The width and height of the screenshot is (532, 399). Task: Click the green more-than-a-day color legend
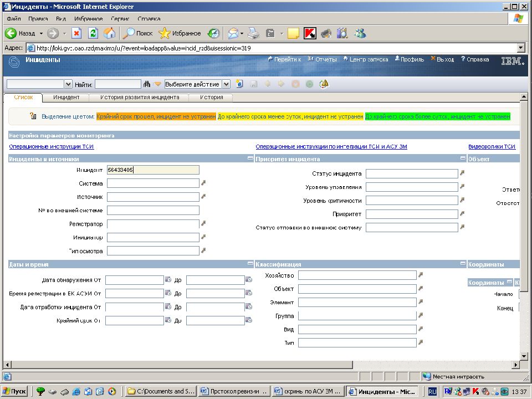(x=438, y=116)
